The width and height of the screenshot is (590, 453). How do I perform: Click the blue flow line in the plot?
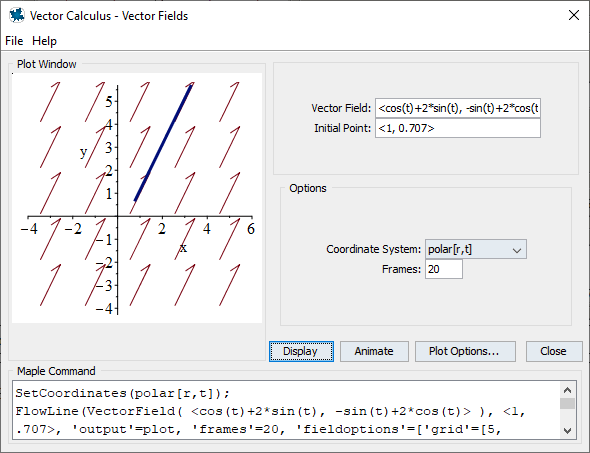click(x=163, y=143)
